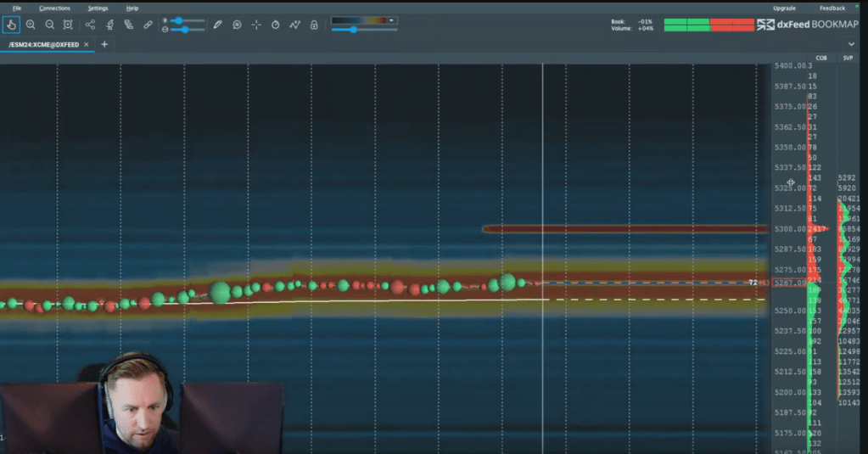
Task: Expand the chevron at tab bar right
Action: click(x=851, y=44)
